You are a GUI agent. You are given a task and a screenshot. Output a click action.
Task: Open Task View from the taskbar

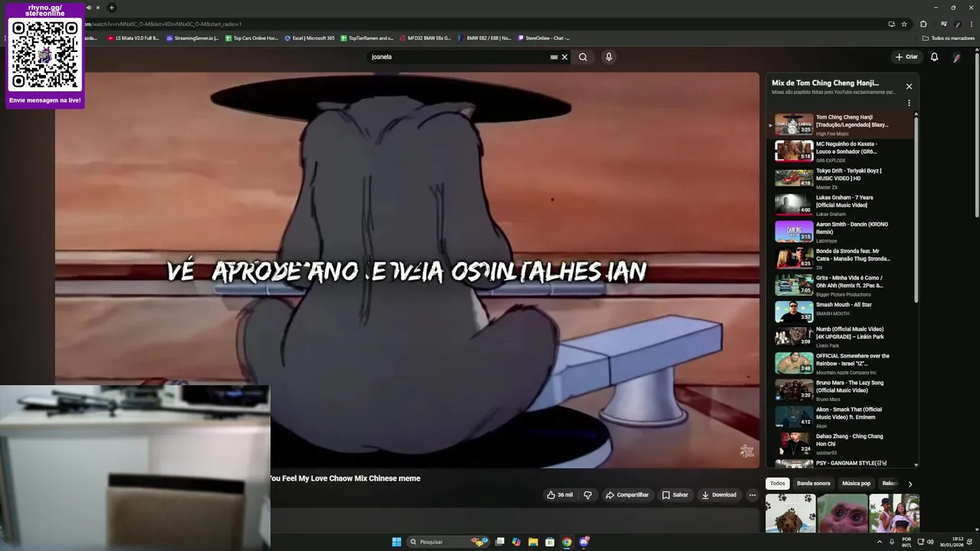(500, 542)
